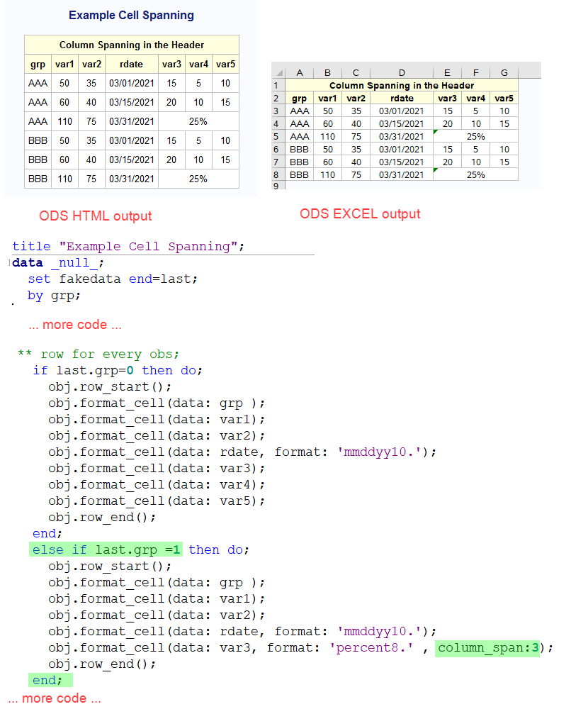The image size is (588, 709).
Task: Click the 'ODS HTML output' label
Action: pyautogui.click(x=96, y=216)
